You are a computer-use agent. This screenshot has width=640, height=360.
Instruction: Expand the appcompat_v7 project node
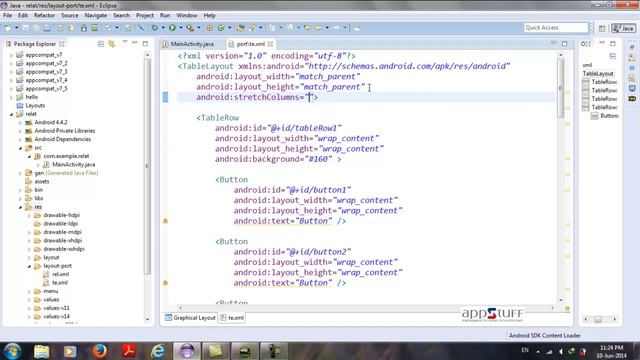click(11, 55)
